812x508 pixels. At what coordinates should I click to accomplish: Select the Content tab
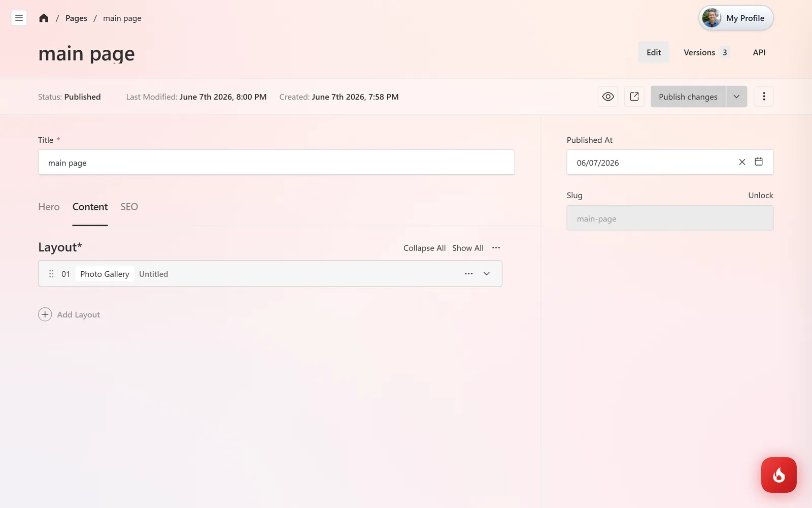[90, 207]
